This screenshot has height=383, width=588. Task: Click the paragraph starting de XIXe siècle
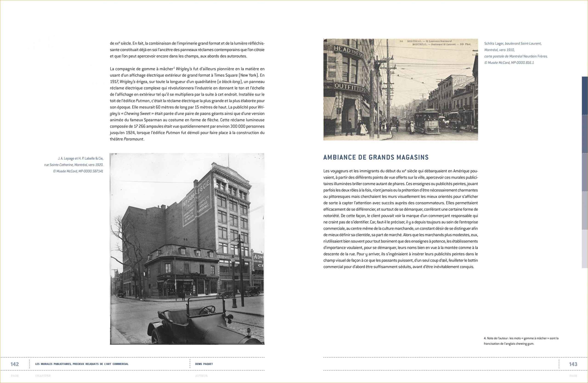187,50
